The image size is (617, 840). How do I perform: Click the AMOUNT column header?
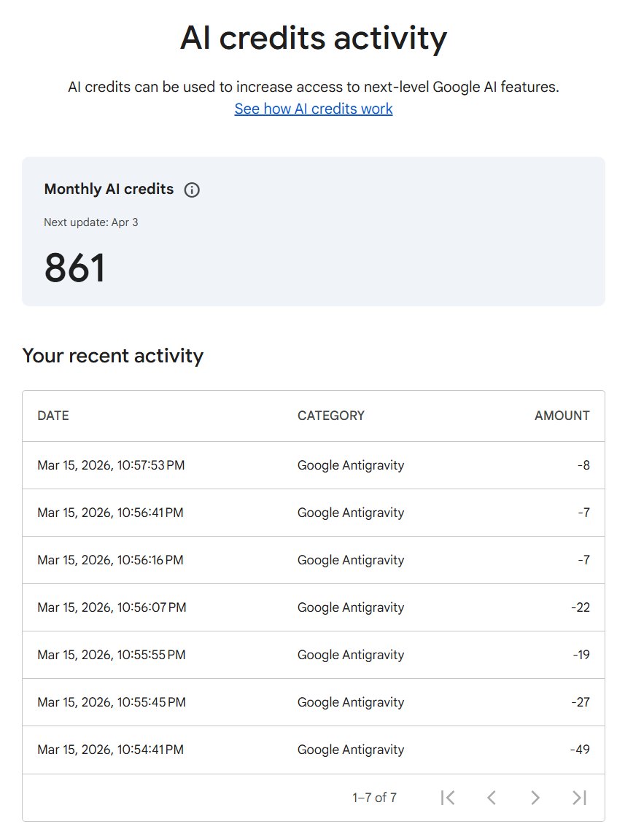tap(562, 416)
